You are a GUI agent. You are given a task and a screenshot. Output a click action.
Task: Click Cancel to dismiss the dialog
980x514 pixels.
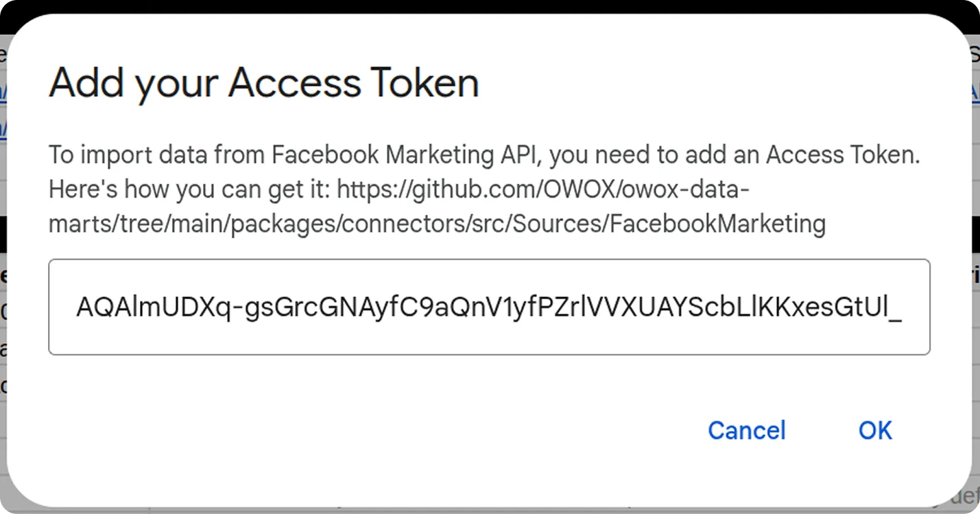746,430
